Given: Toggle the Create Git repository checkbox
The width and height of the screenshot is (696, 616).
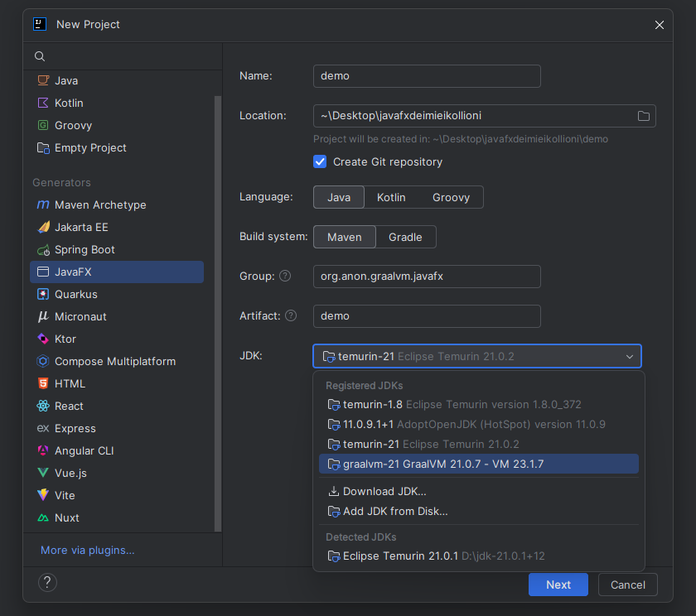Looking at the screenshot, I should [x=320, y=162].
